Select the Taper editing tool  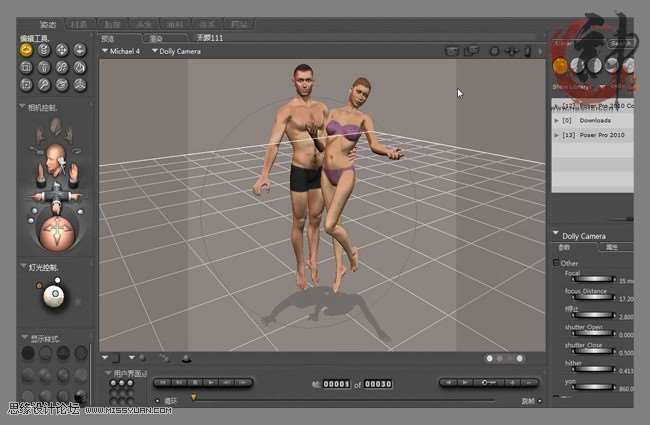coord(44,67)
